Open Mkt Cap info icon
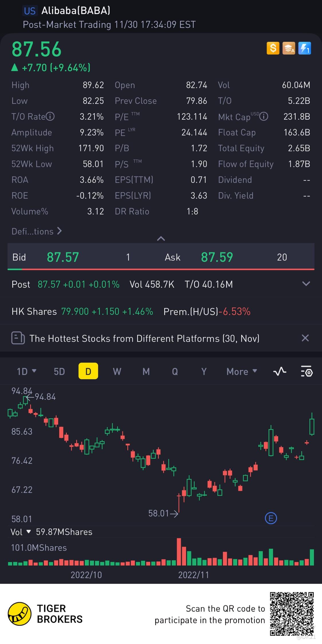322x644 pixels. coord(264,116)
